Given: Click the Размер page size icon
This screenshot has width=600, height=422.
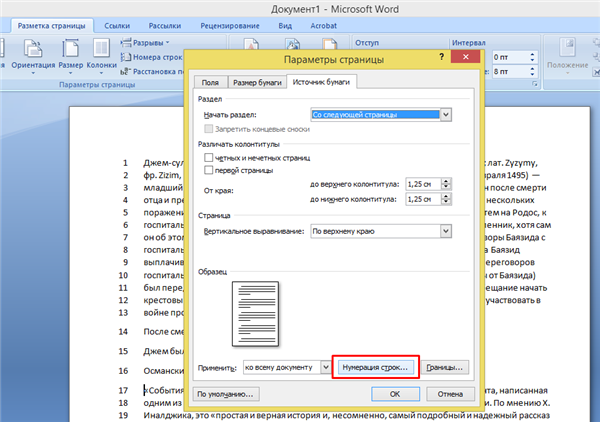Looking at the screenshot, I should coord(71,49).
